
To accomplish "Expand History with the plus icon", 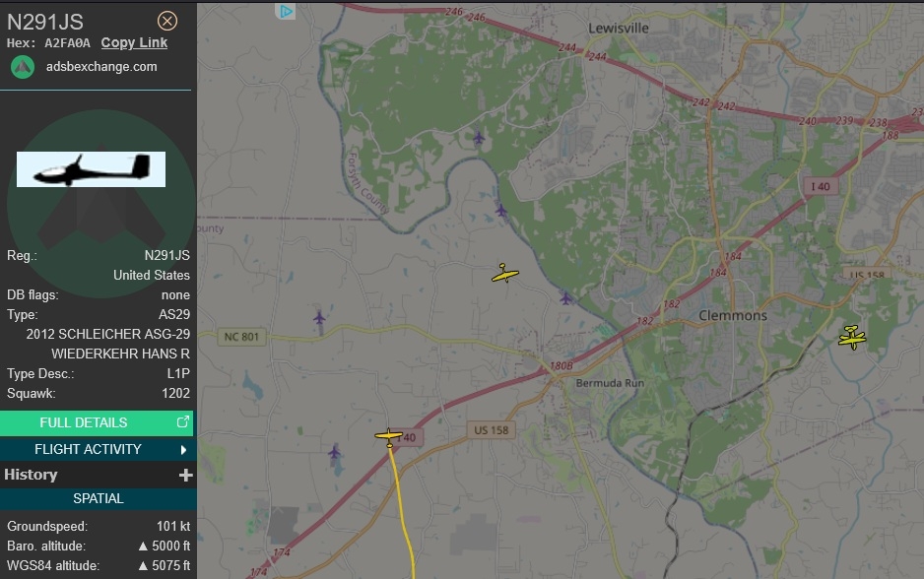I will pos(185,476).
